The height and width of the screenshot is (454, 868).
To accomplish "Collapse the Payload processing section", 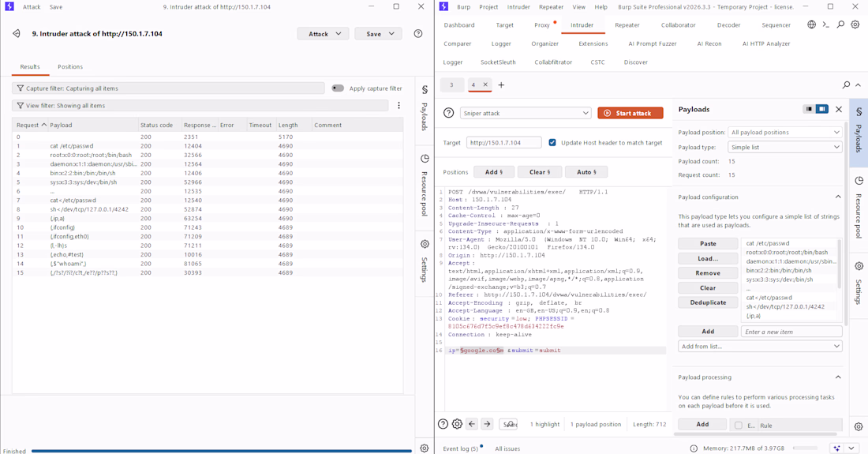I will click(x=838, y=377).
